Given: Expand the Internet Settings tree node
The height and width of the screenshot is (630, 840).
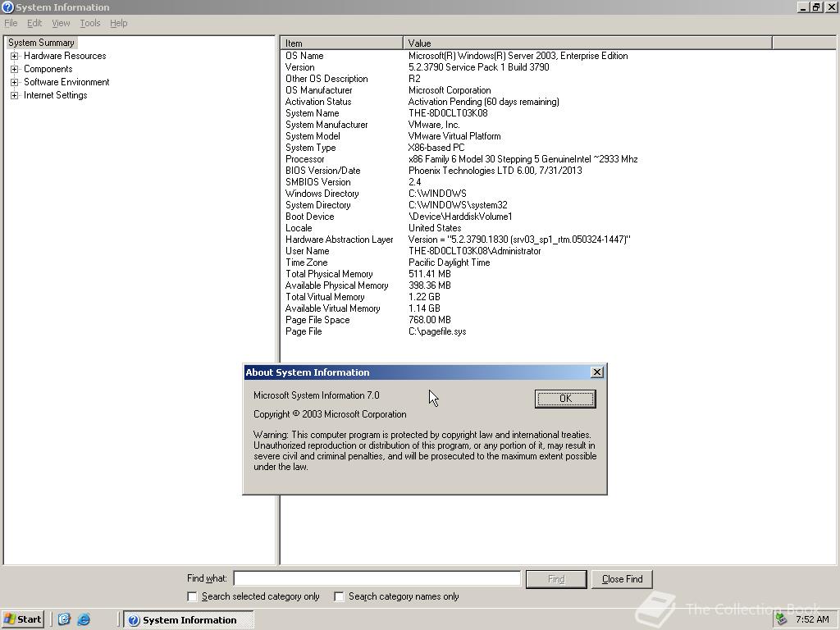Looking at the screenshot, I should 15,95.
